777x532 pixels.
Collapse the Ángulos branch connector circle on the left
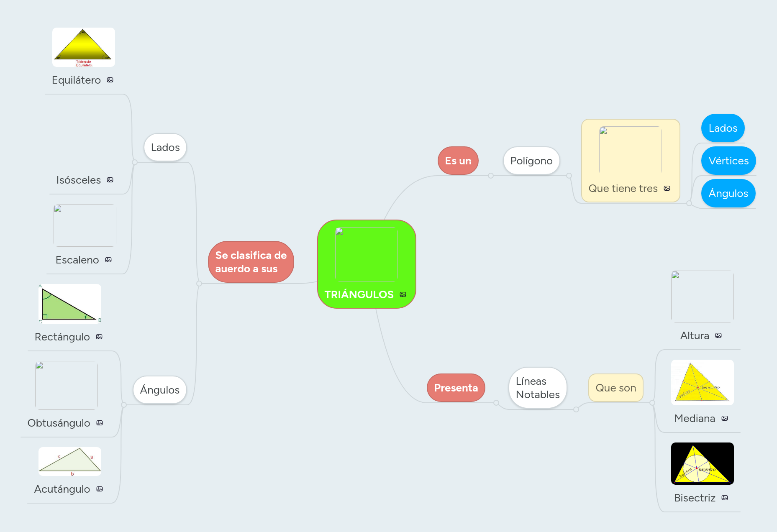pos(124,404)
